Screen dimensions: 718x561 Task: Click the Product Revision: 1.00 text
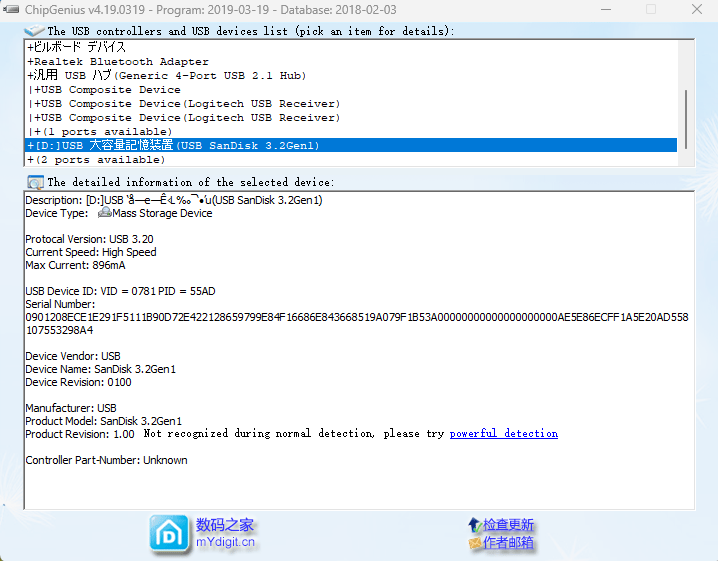point(80,434)
